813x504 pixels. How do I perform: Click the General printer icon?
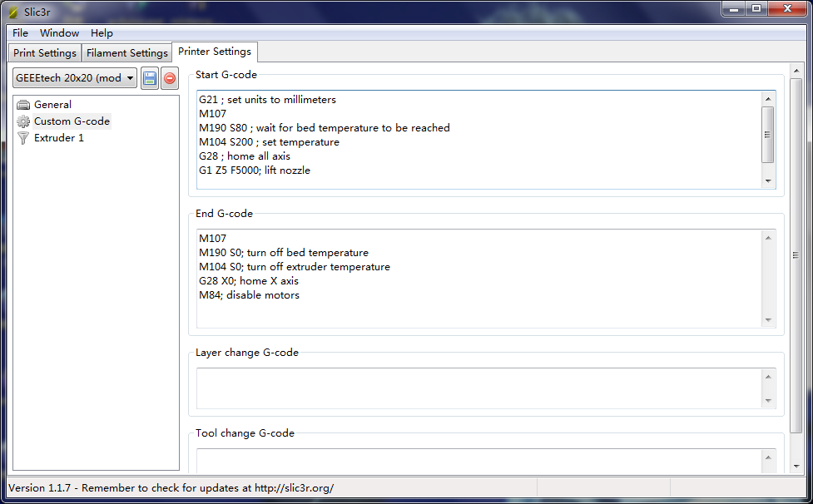tap(23, 105)
